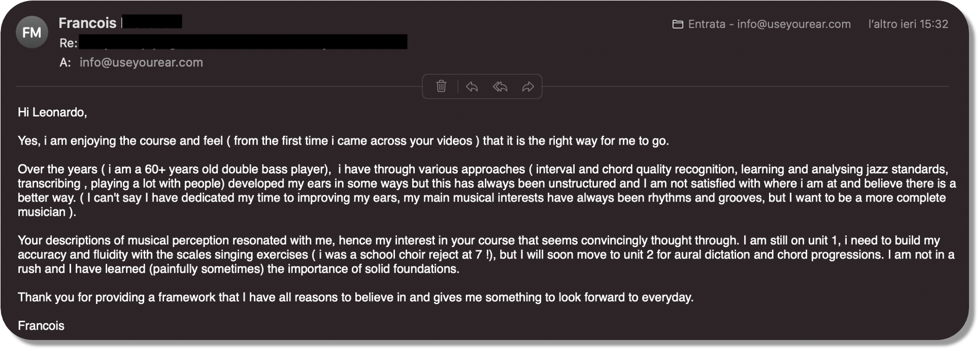Click the paragraph starting Your descriptions of musical
The image size is (980, 351).
(486, 255)
